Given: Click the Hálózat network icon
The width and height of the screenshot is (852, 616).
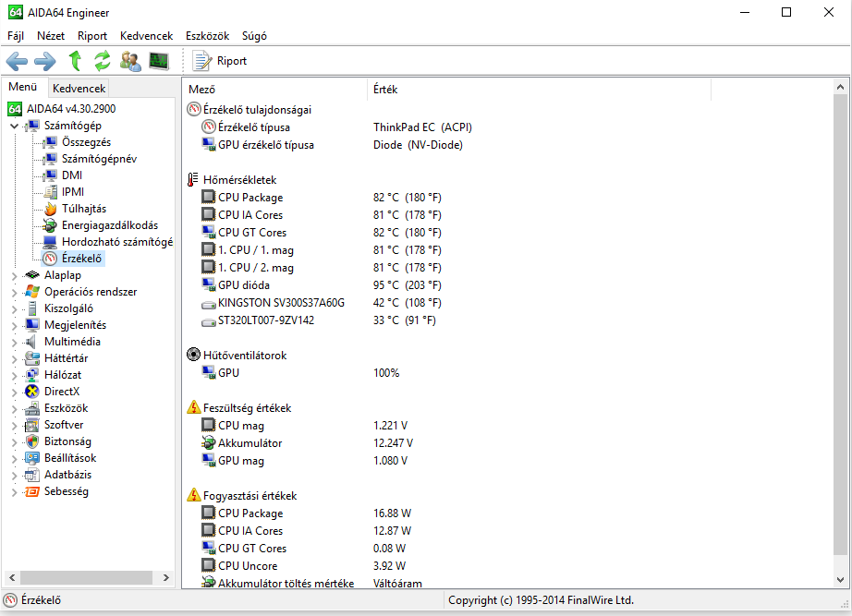Looking at the screenshot, I should 32,375.
